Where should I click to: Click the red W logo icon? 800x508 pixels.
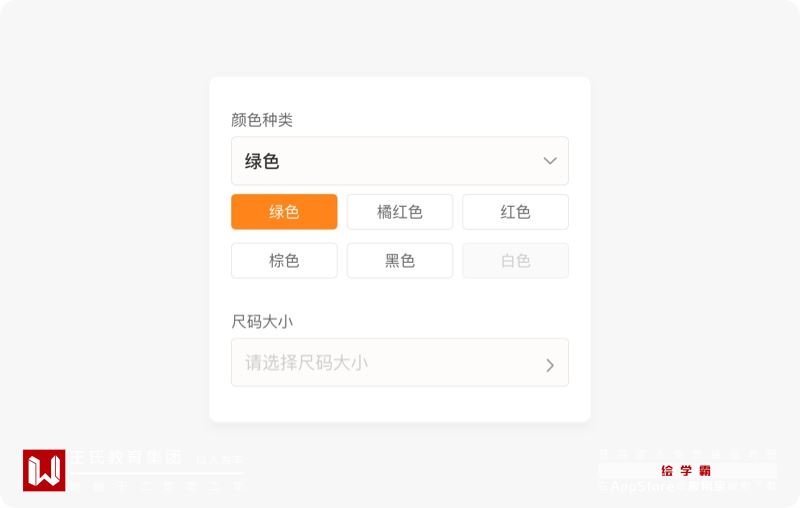[44, 470]
